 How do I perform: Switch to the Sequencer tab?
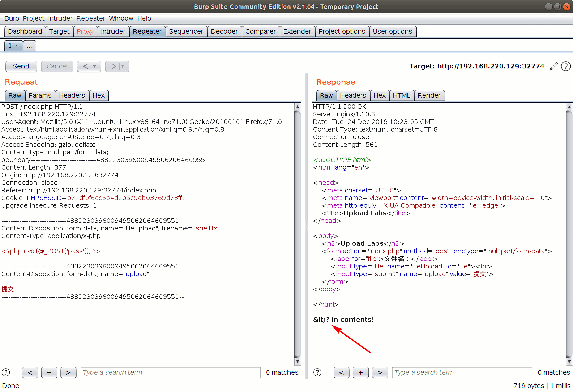pyautogui.click(x=186, y=32)
